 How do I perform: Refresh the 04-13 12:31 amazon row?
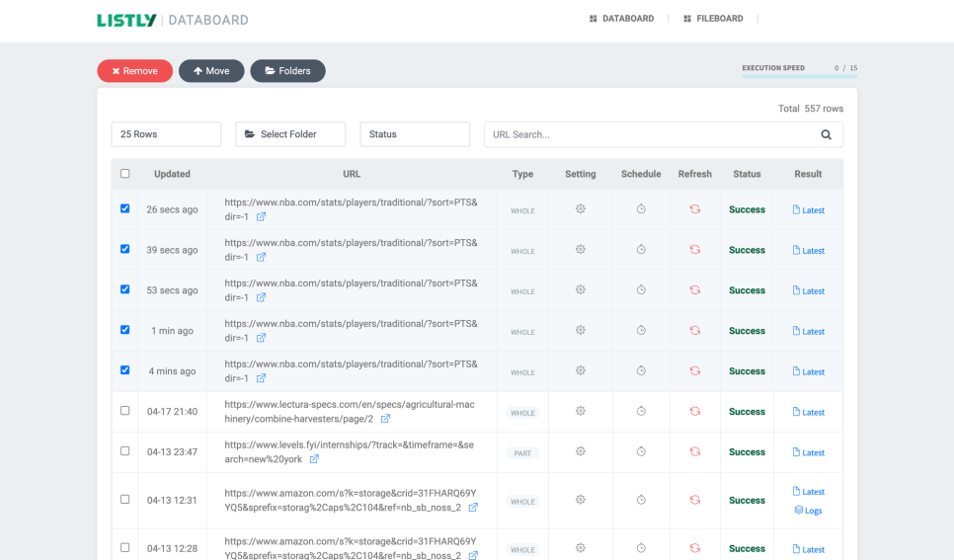(695, 500)
